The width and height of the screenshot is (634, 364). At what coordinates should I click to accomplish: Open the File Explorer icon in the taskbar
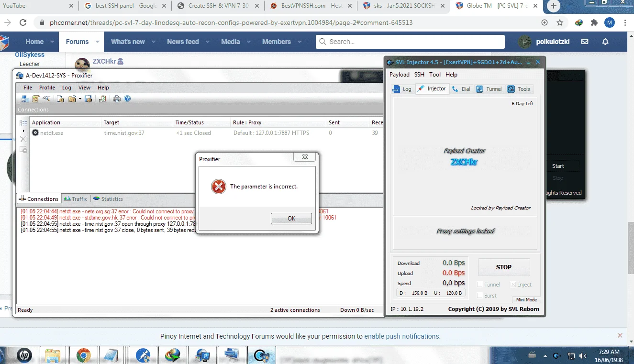tap(53, 355)
